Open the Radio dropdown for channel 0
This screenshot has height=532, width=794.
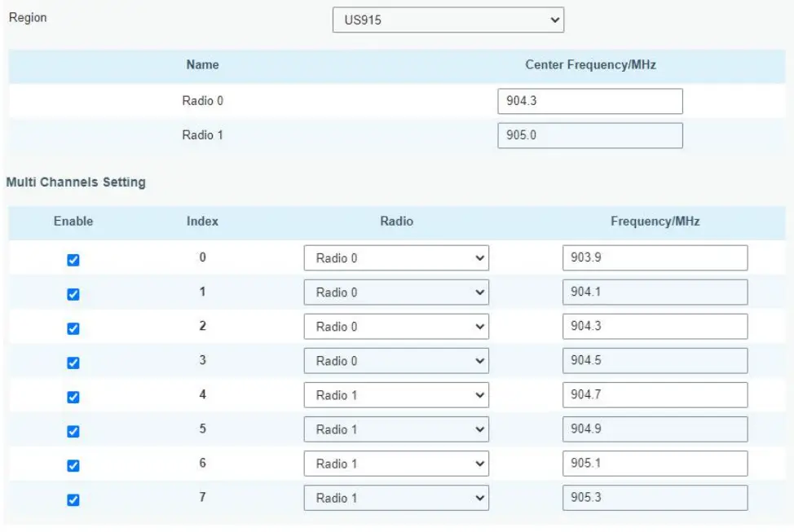coord(396,257)
